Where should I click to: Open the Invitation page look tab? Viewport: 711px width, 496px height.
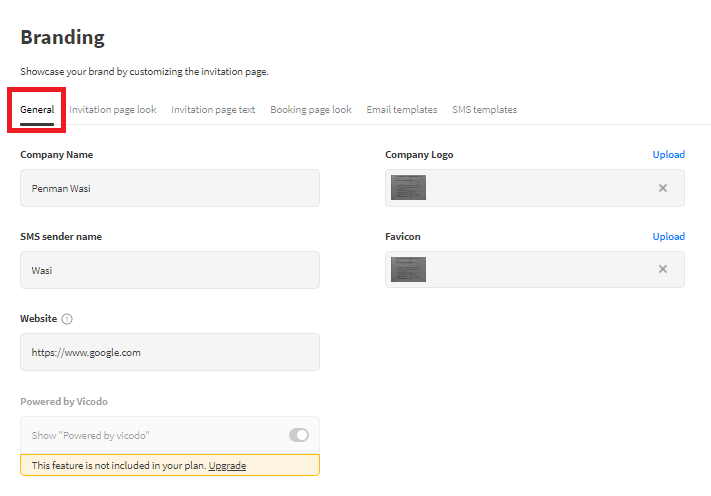point(113,110)
